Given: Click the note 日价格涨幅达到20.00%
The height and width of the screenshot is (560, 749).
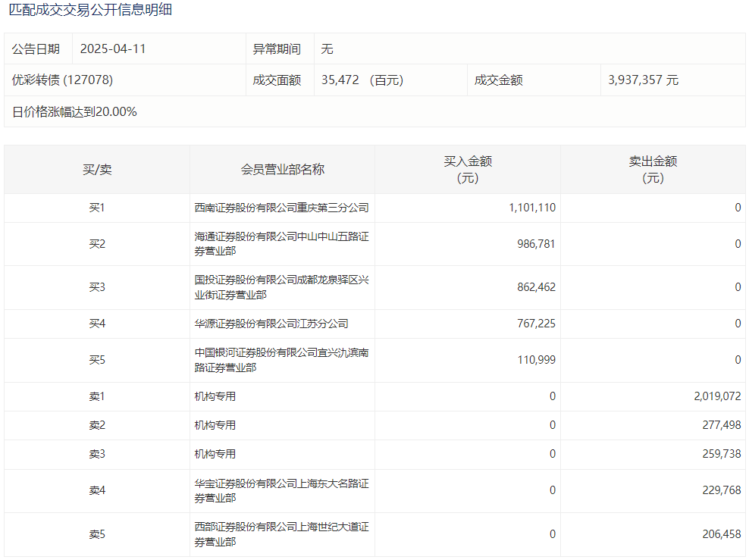Looking at the screenshot, I should tap(74, 111).
